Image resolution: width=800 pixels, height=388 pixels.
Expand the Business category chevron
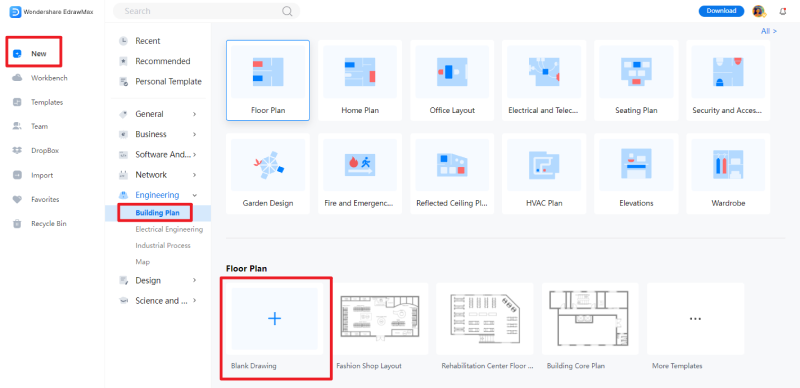coord(194,134)
